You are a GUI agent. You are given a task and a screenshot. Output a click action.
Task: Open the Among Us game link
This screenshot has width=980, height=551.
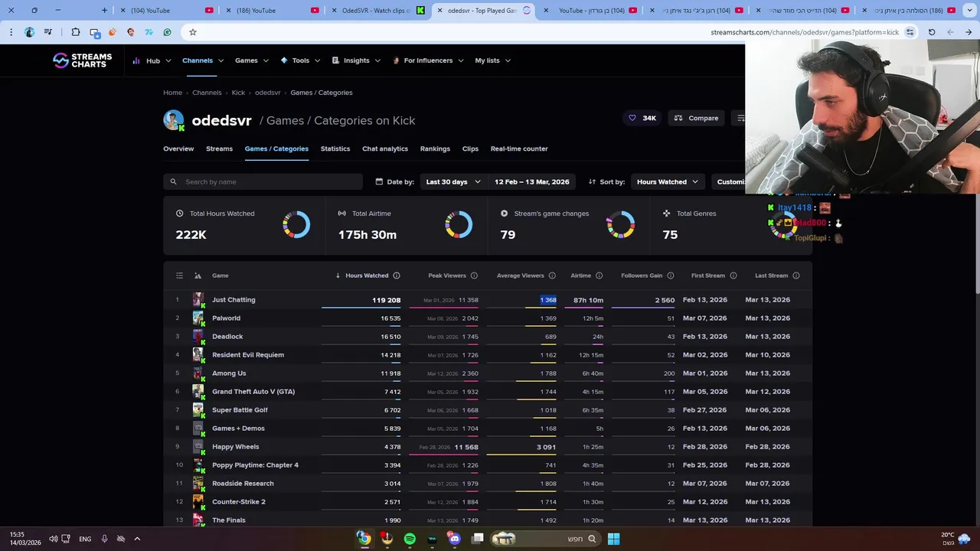pyautogui.click(x=229, y=373)
